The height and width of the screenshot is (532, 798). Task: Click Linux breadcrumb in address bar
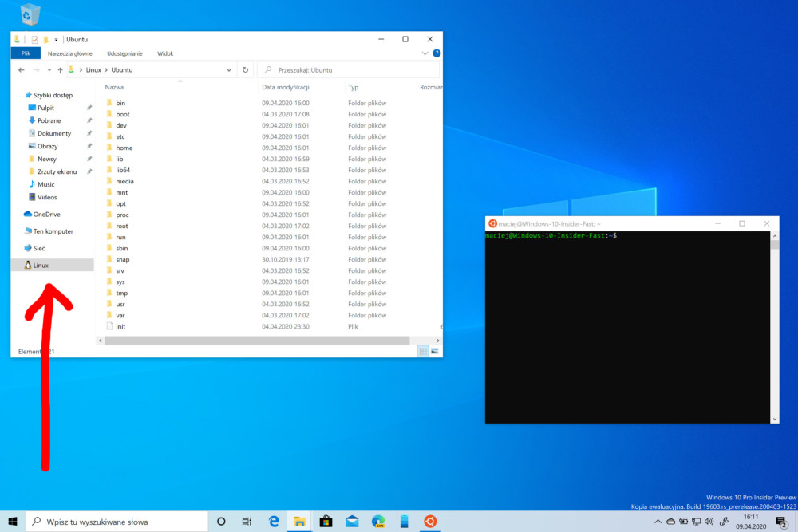tap(93, 69)
